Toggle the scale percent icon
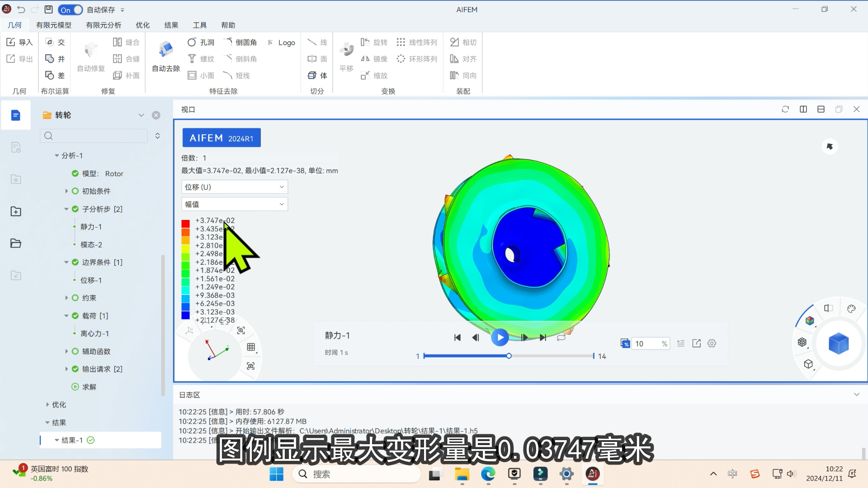Viewport: 868px width, 488px height. click(625, 343)
